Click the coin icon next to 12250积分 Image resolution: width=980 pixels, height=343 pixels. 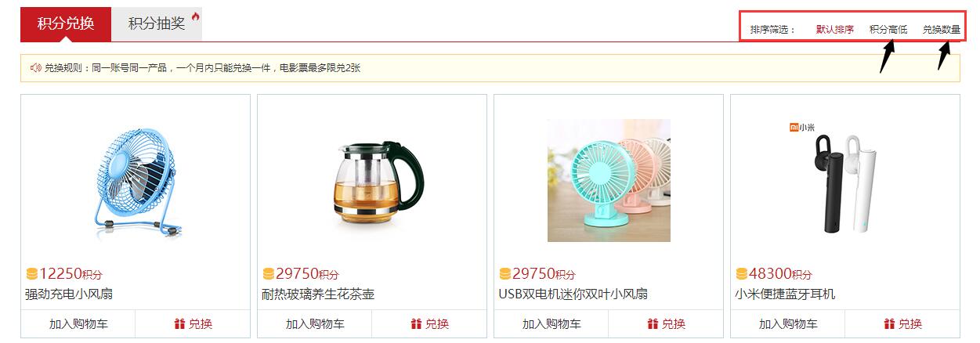tap(32, 273)
